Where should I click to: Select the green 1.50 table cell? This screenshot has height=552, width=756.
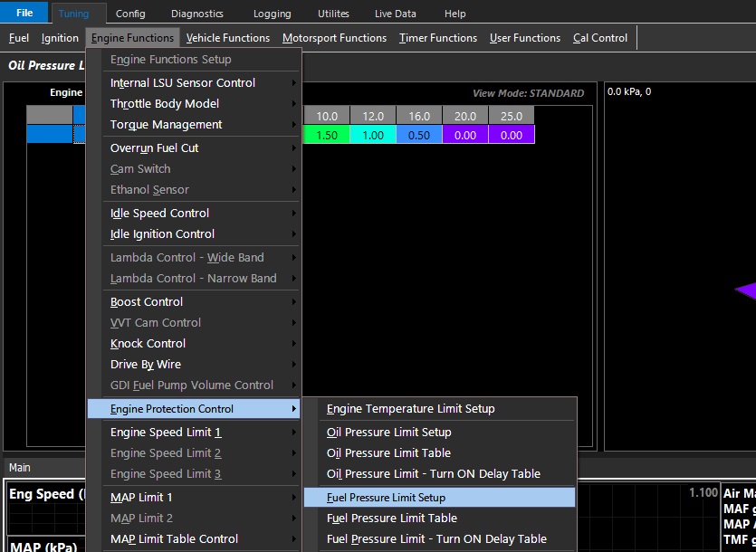tap(327, 135)
